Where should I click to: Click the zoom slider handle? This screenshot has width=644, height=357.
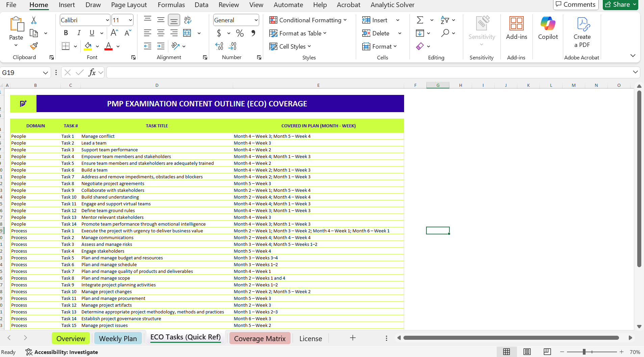(x=584, y=352)
